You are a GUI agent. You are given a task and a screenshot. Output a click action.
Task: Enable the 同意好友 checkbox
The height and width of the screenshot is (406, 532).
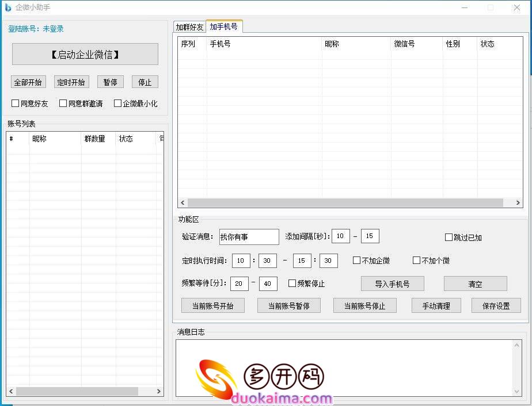16,104
